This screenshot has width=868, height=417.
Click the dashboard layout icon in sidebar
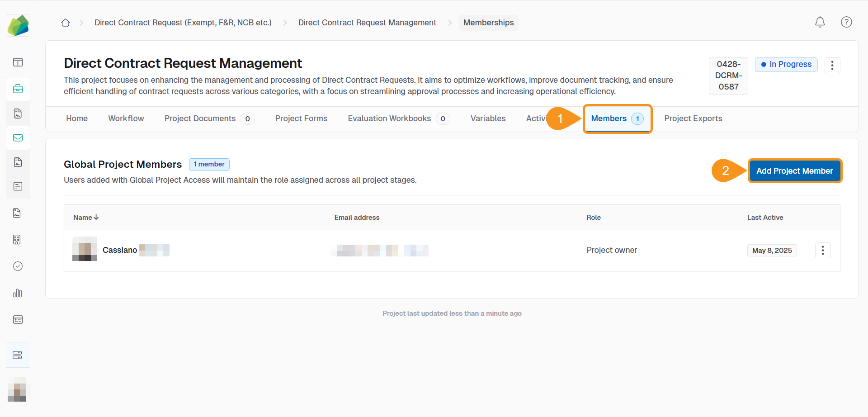point(18,62)
